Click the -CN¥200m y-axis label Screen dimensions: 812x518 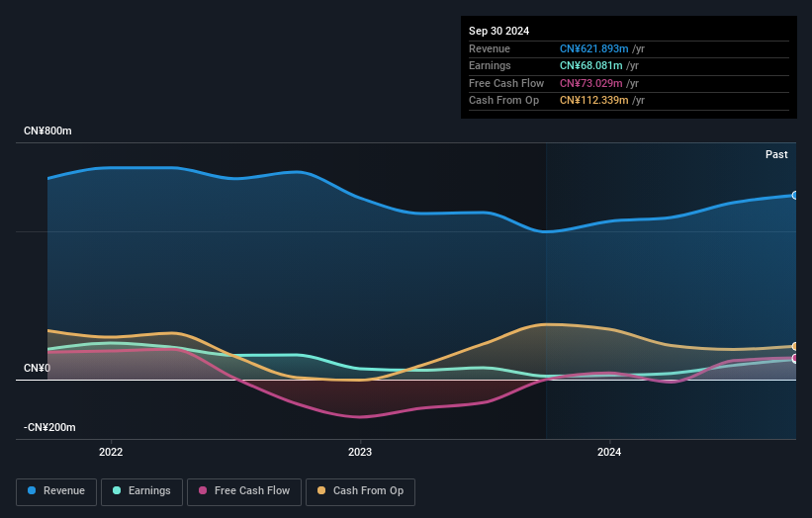[49, 427]
